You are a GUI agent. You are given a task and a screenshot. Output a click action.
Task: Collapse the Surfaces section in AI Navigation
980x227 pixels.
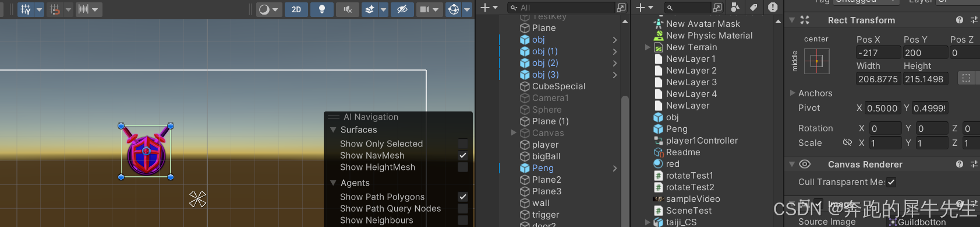point(333,130)
